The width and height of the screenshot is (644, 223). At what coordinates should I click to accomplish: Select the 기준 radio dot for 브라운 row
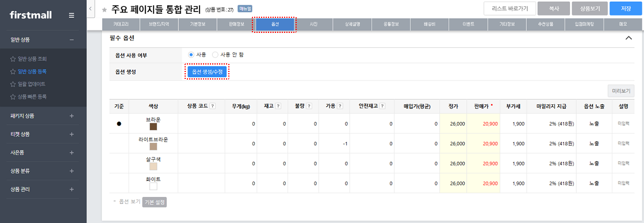pos(119,124)
